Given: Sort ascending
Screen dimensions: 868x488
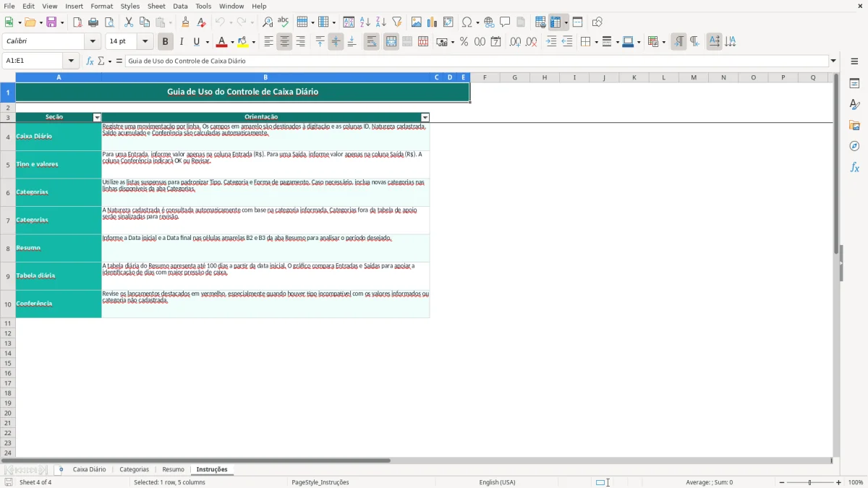Looking at the screenshot, I should [365, 22].
